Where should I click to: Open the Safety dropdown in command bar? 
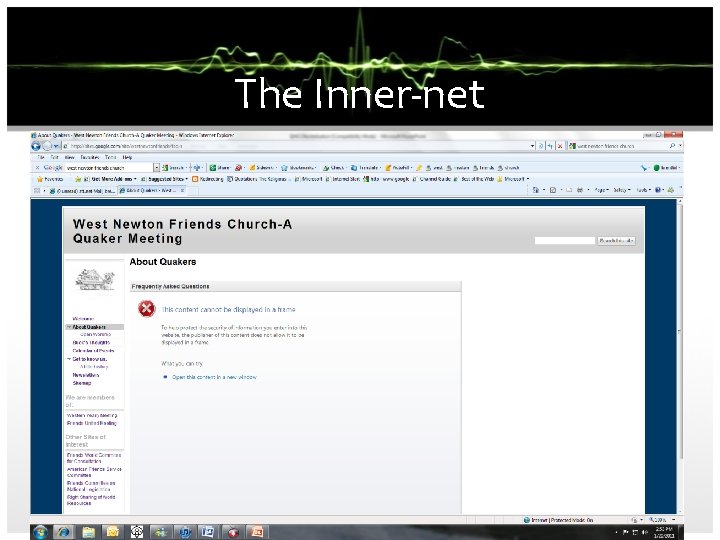pyautogui.click(x=621, y=190)
